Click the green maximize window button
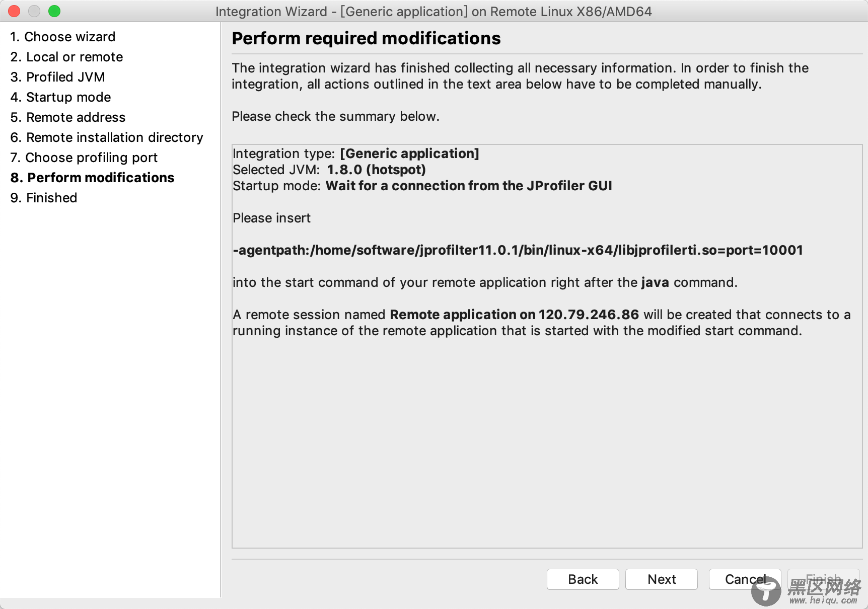The image size is (868, 609). (x=54, y=11)
